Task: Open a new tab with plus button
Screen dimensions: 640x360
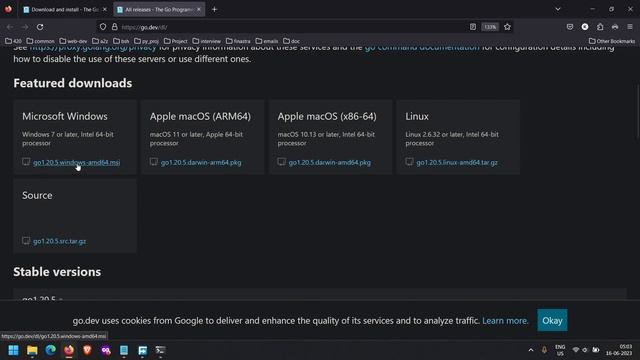Action: click(x=214, y=9)
